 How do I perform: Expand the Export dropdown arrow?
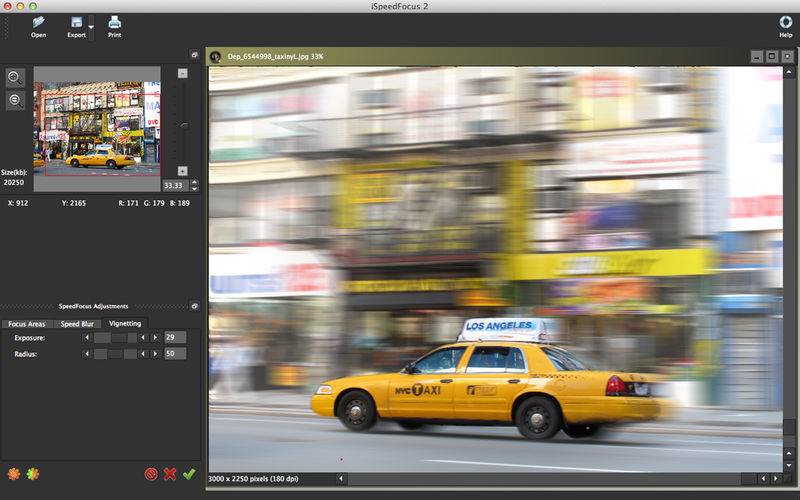coord(92,27)
